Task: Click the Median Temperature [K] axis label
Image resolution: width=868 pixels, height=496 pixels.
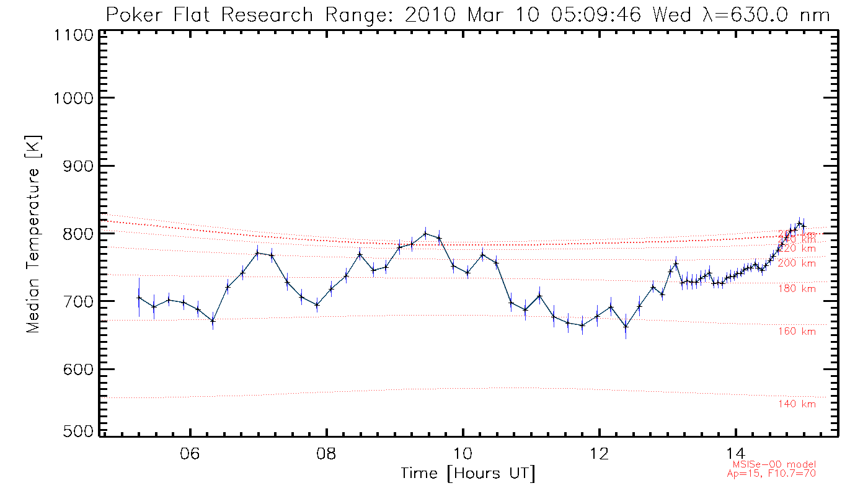Action: pyautogui.click(x=33, y=234)
